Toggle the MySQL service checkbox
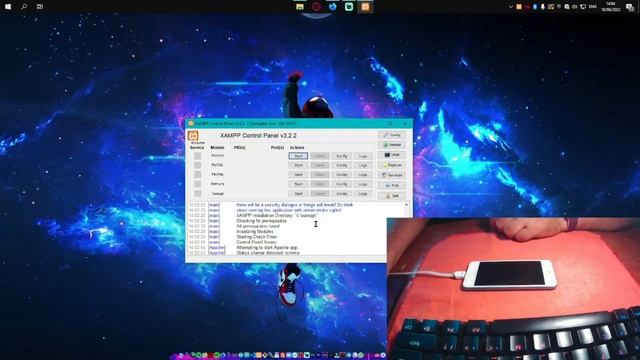The height and width of the screenshot is (360, 640). point(198,165)
